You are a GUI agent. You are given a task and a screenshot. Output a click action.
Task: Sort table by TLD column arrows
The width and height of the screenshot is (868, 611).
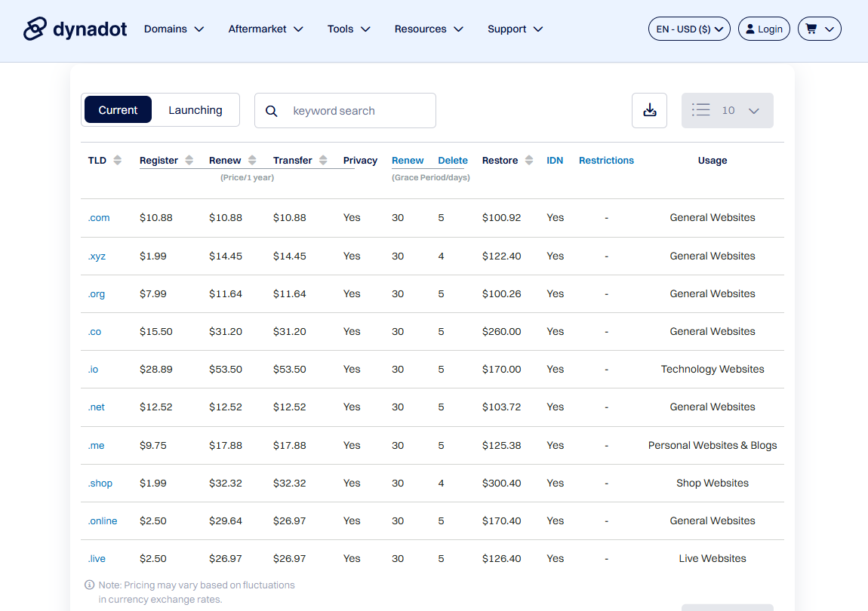pyautogui.click(x=117, y=160)
